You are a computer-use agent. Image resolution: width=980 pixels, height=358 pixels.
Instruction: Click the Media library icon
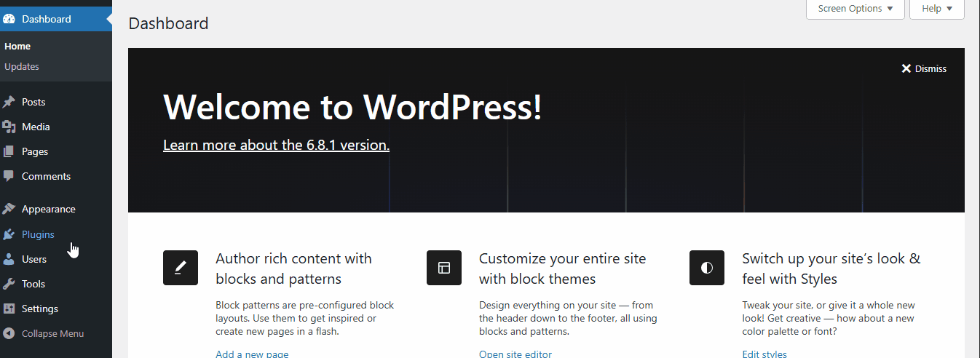(9, 127)
